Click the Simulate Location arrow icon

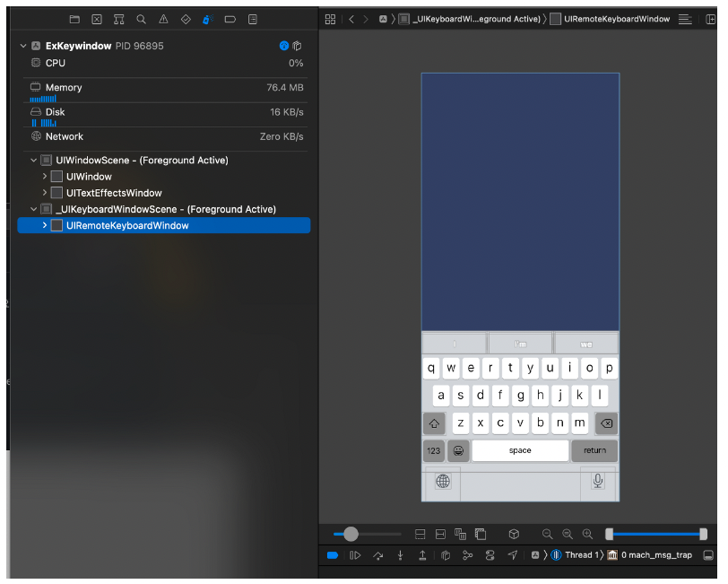pyautogui.click(x=513, y=555)
